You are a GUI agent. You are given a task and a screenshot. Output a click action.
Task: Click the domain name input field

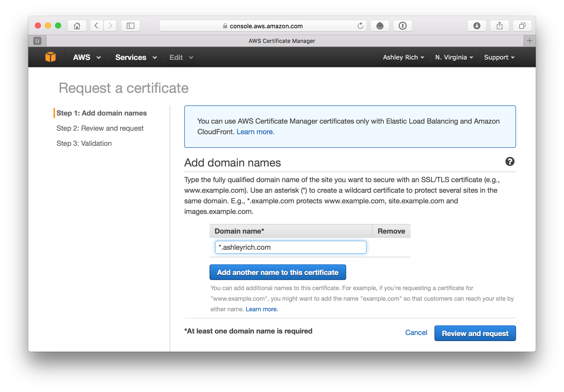click(290, 247)
